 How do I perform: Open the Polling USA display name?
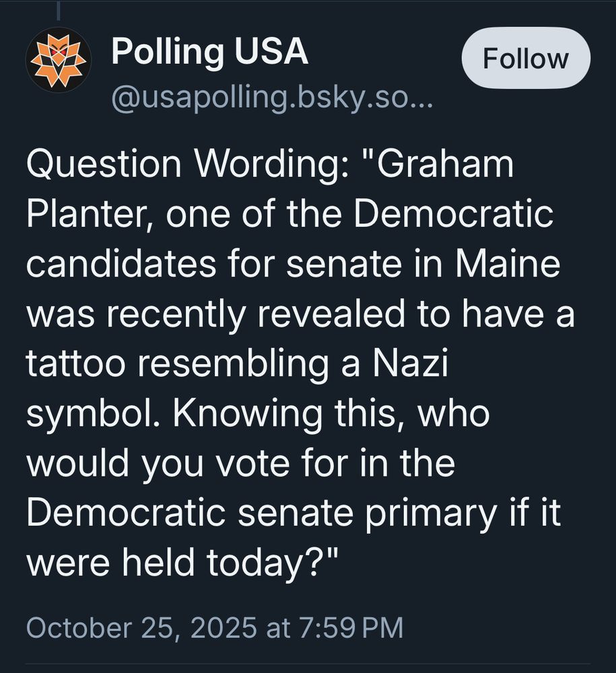coord(209,51)
